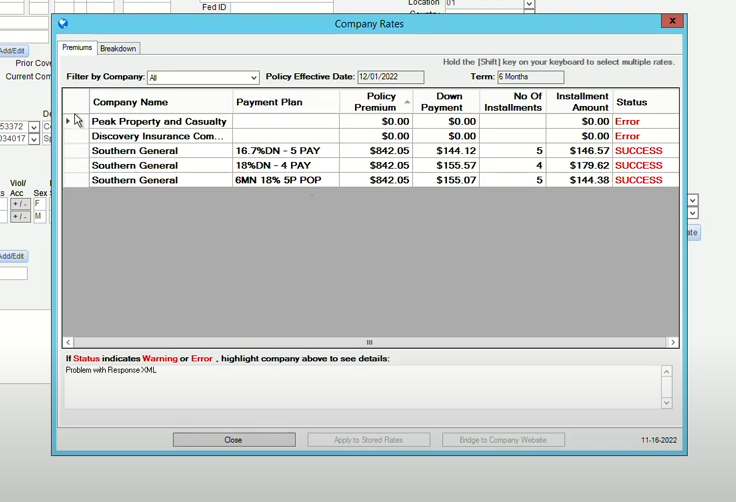Select the Peak Property and Casualty row
The height and width of the screenshot is (502, 736).
[371, 122]
